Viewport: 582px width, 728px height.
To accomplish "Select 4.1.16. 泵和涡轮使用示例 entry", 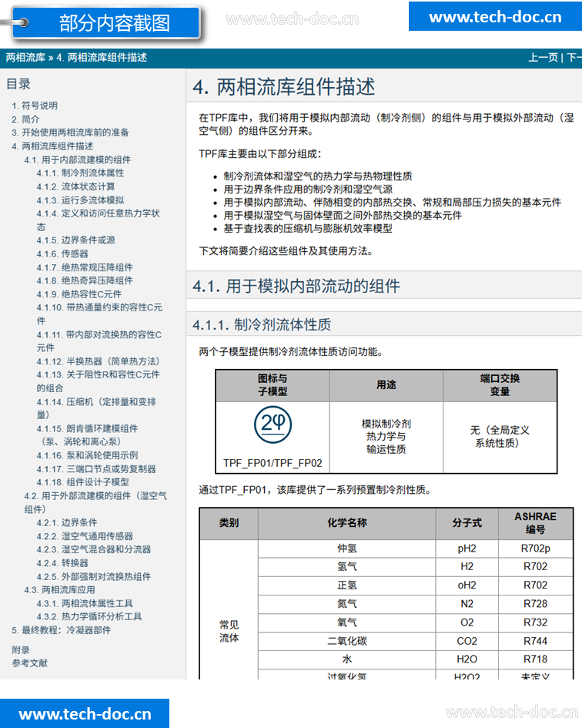I will (87, 455).
